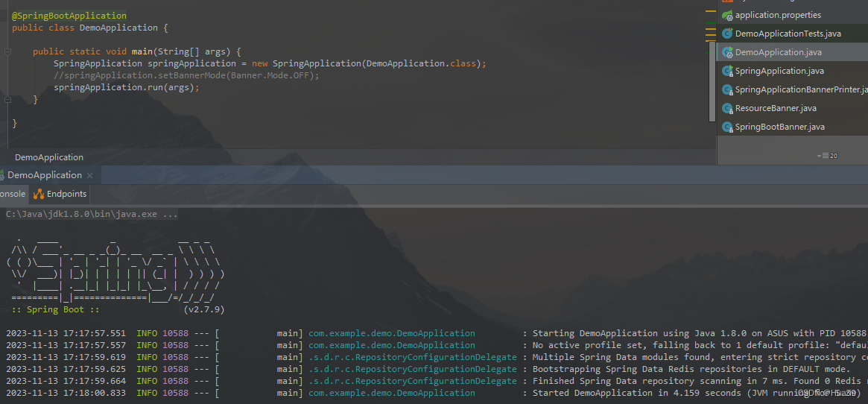Click the (v2.7.9) version text
Viewport: 868px width, 404px height.
[x=203, y=309]
